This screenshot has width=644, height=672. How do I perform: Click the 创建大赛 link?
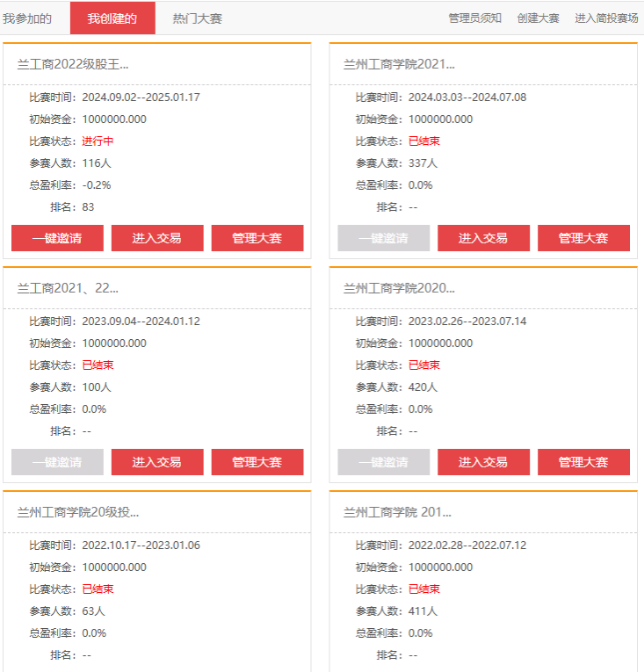click(538, 18)
